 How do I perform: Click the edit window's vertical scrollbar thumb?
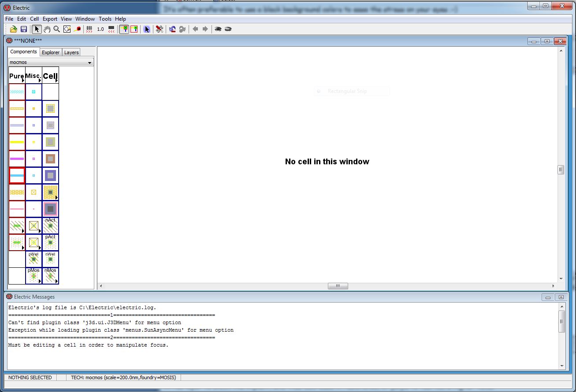pos(561,170)
